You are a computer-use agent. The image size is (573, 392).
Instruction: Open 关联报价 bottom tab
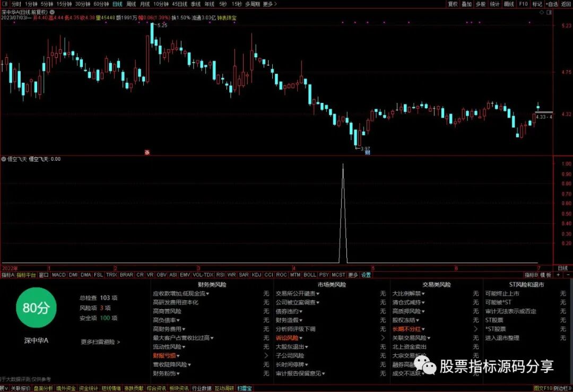[21, 388]
